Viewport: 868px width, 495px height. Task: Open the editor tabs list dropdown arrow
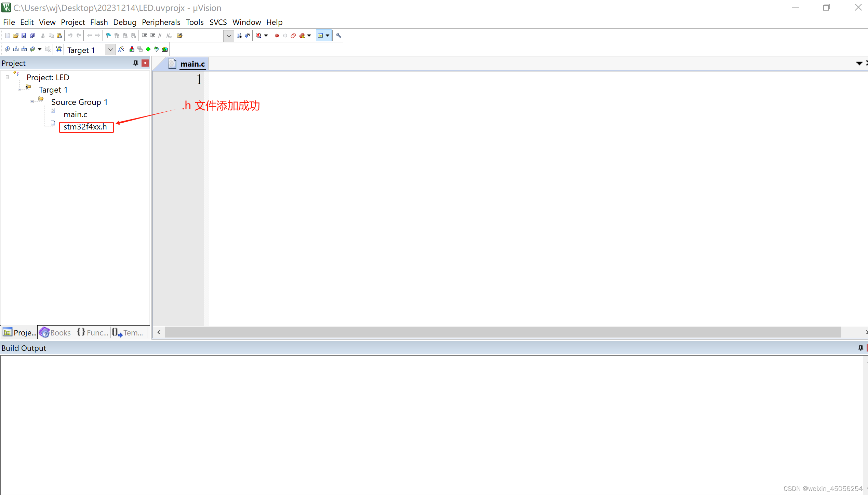coord(859,63)
